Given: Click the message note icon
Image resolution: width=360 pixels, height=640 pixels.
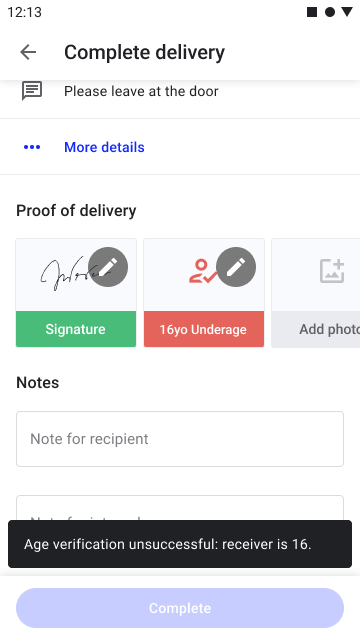Looking at the screenshot, I should click(x=32, y=91).
